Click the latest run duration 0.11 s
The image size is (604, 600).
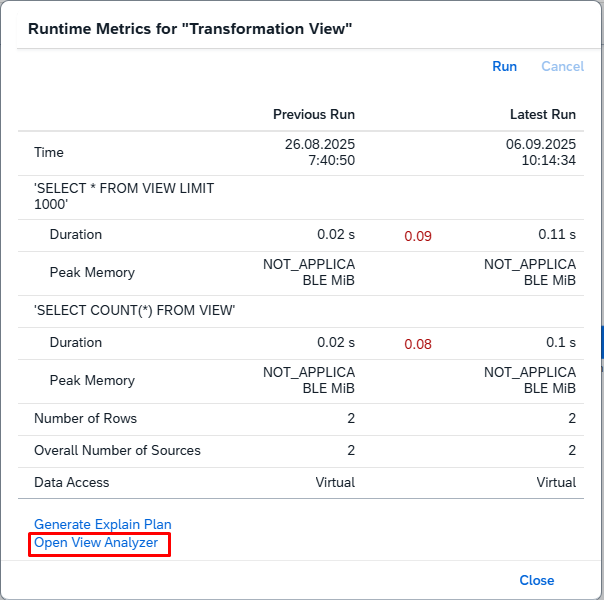pyautogui.click(x=557, y=234)
